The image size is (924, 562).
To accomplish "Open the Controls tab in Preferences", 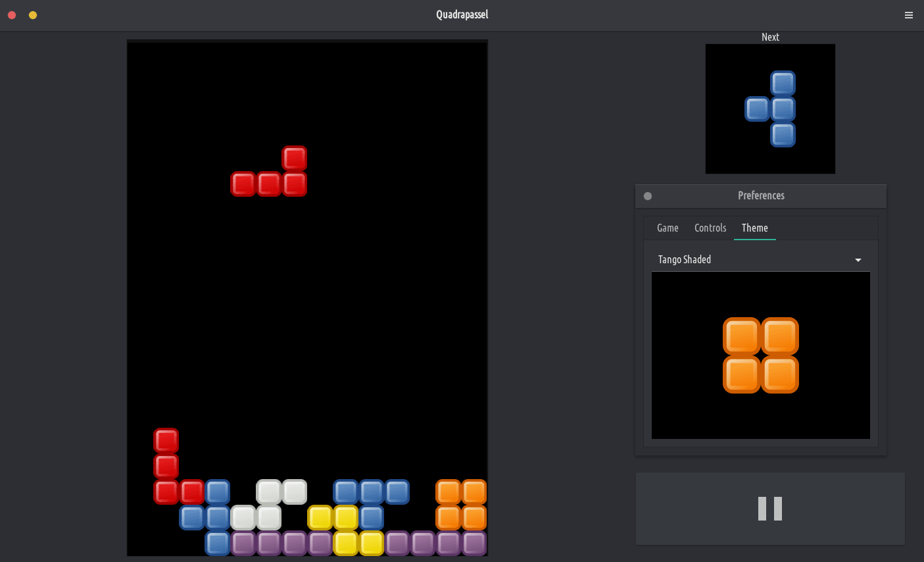I will coord(710,228).
